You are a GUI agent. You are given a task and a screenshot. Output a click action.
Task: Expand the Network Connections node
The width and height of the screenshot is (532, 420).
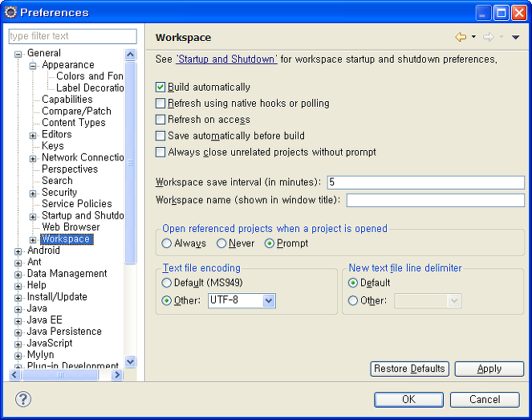(x=33, y=158)
